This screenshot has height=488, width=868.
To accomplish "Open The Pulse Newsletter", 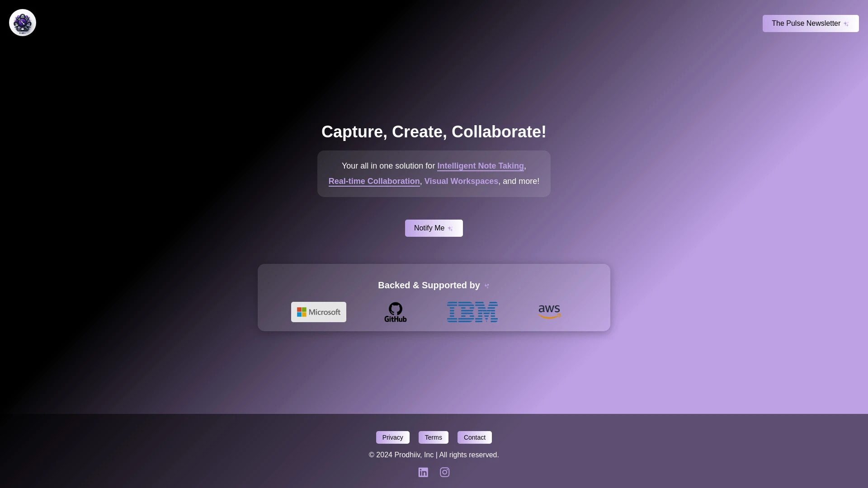I will (x=806, y=23).
